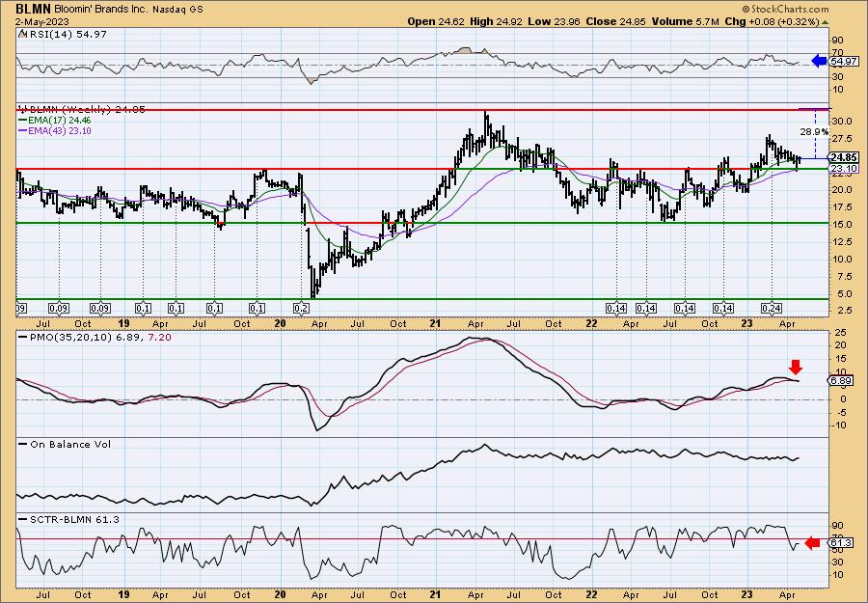The width and height of the screenshot is (868, 603).
Task: Click the -10 PMO axis label
Action: pos(841,425)
